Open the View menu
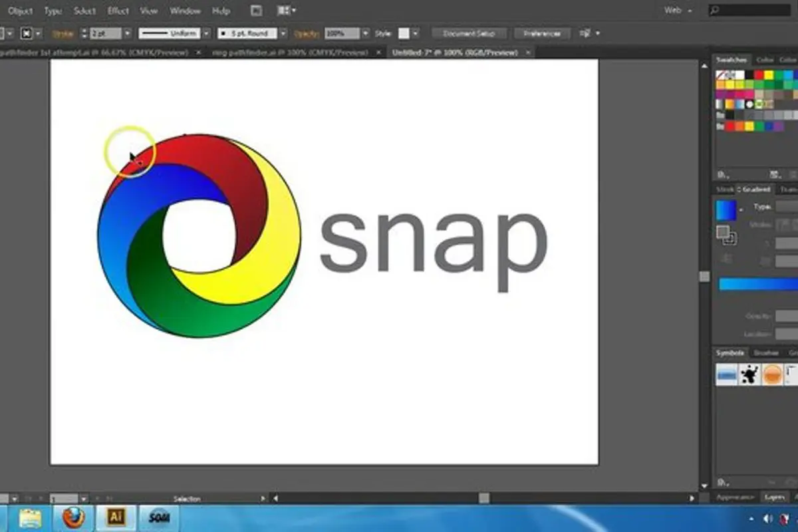Screen dimensions: 798x532 click(x=150, y=11)
